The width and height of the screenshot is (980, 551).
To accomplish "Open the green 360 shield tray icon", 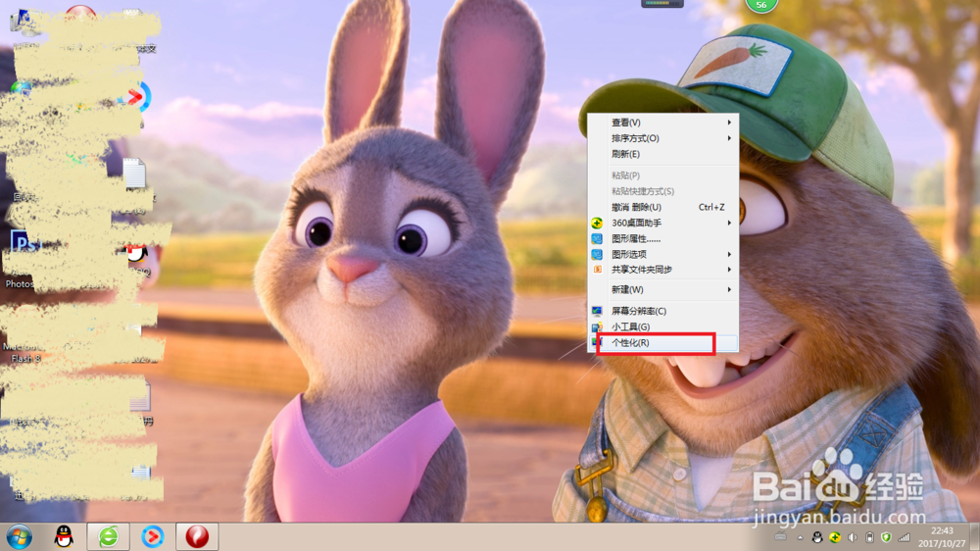I will (x=886, y=537).
